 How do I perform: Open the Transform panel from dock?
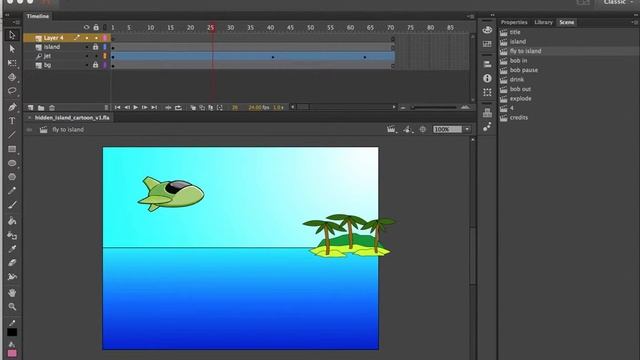tap(487, 92)
